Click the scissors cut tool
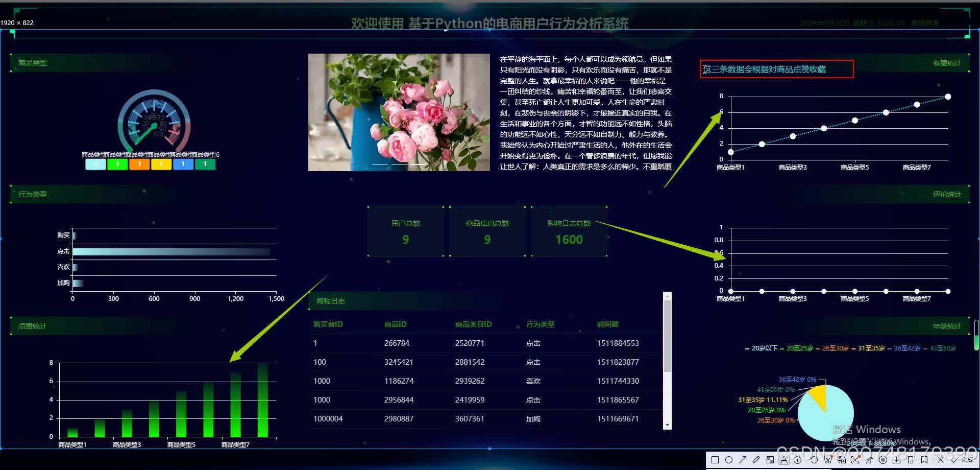 (828, 460)
